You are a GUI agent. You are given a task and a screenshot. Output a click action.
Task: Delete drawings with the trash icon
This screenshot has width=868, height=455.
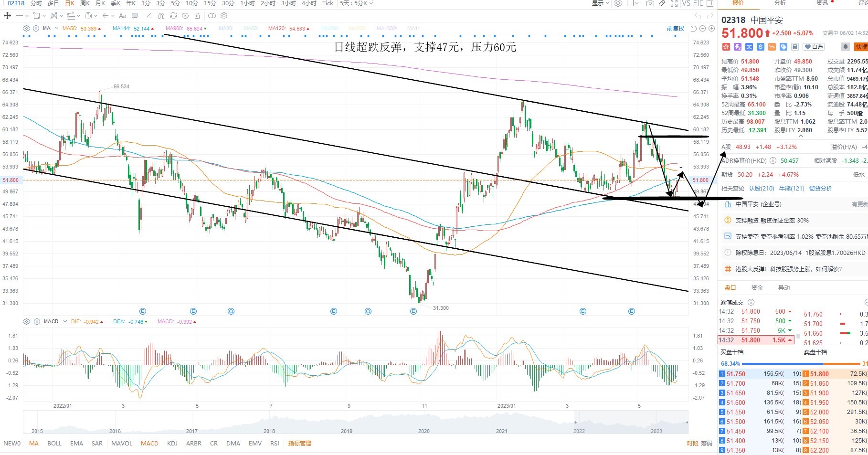pos(197,16)
